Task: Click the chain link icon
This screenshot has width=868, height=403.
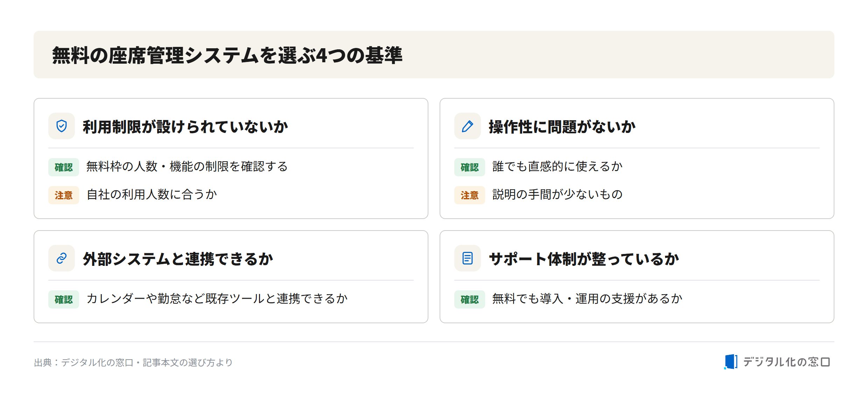Action: click(62, 258)
